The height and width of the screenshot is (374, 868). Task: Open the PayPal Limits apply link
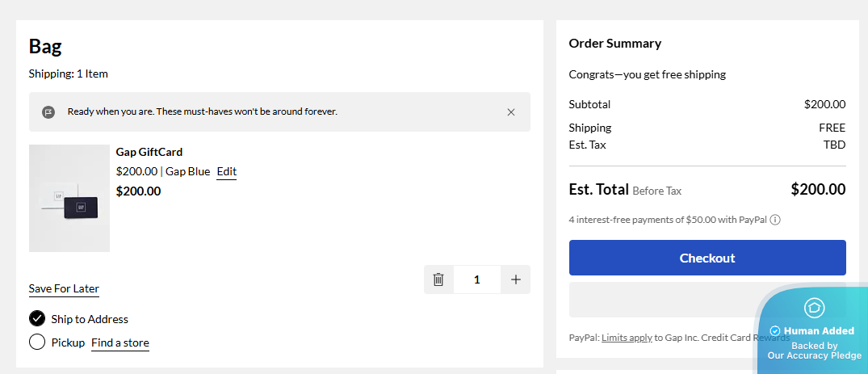click(x=627, y=338)
